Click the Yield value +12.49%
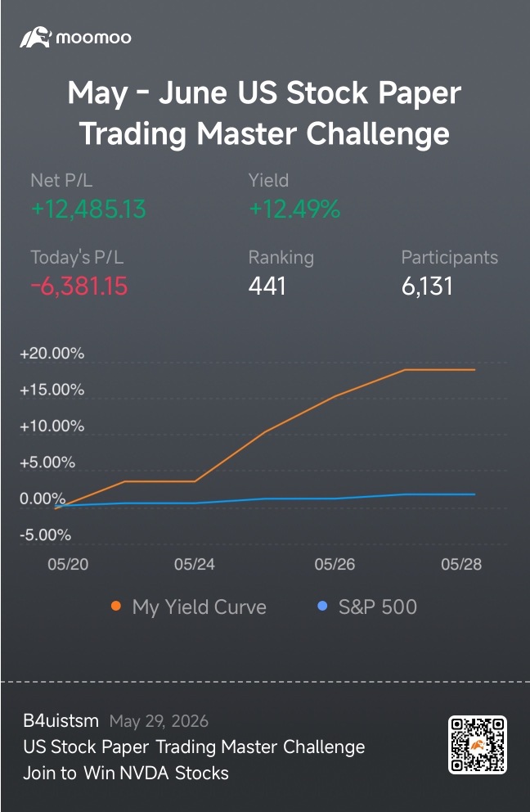 click(294, 210)
